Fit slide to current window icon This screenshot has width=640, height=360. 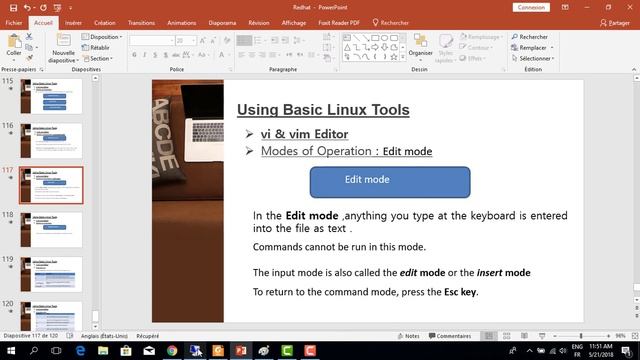(x=635, y=336)
